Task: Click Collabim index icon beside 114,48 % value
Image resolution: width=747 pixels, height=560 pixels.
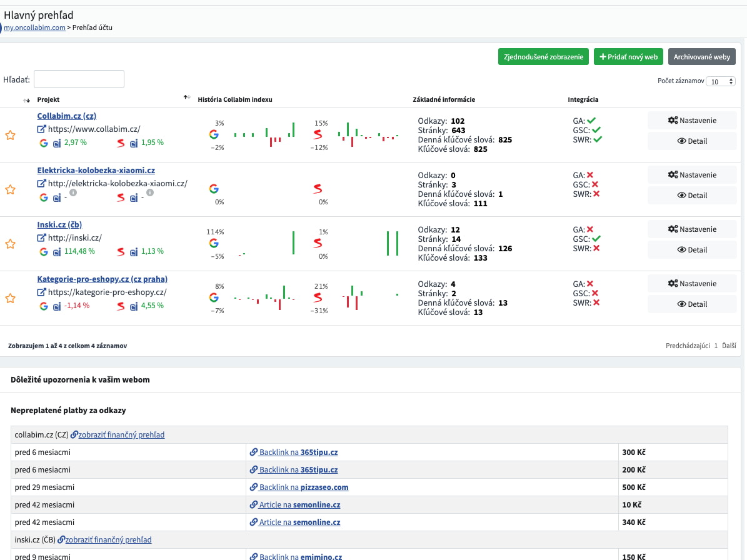Action: coord(57,252)
